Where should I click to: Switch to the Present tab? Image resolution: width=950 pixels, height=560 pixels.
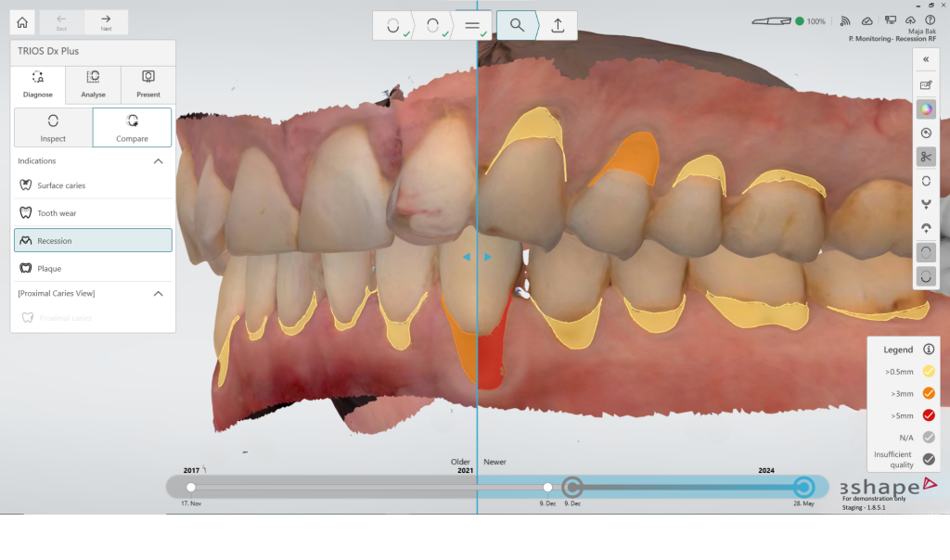click(x=148, y=85)
